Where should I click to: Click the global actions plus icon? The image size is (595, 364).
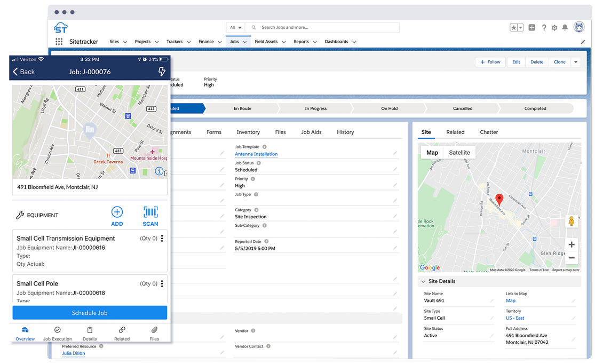point(531,27)
